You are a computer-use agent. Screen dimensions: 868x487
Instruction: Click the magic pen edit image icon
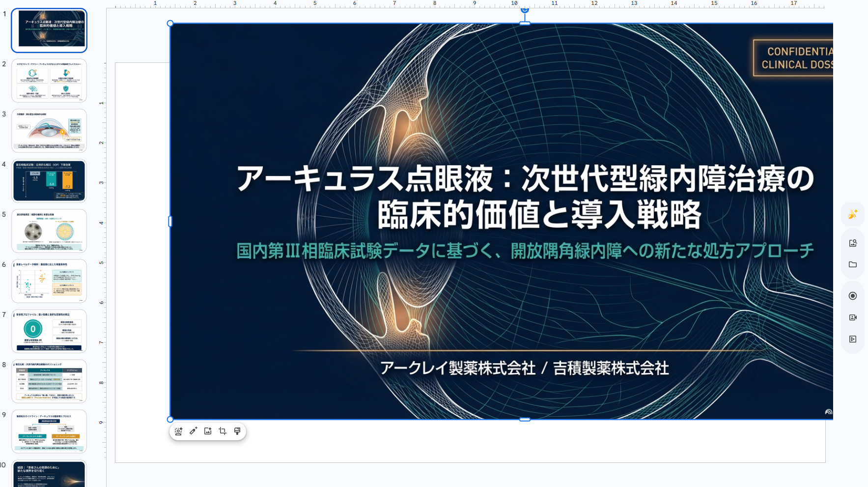point(194,431)
